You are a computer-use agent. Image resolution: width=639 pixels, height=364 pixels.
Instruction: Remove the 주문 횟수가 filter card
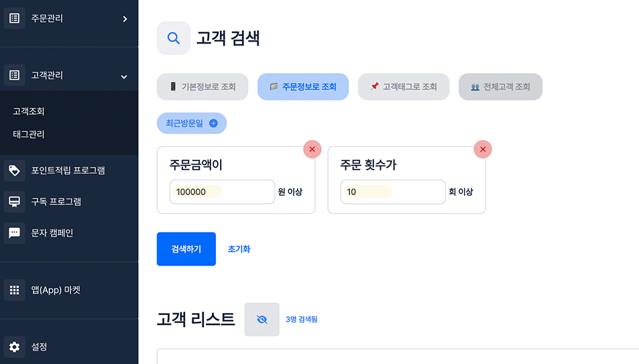[x=483, y=149]
